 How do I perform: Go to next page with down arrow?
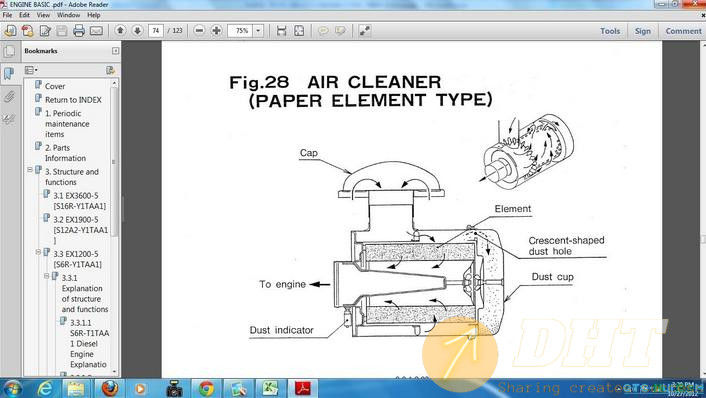[x=137, y=31]
